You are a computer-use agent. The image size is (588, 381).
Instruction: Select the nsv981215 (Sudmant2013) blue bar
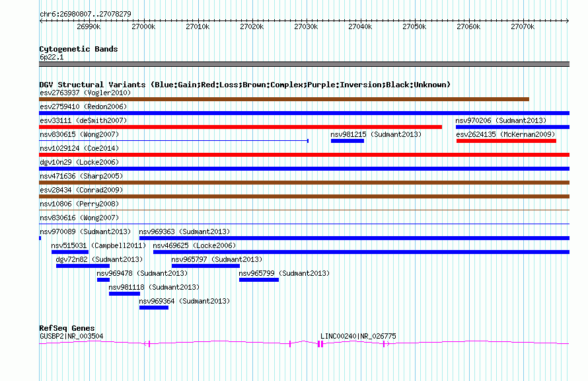(x=348, y=141)
